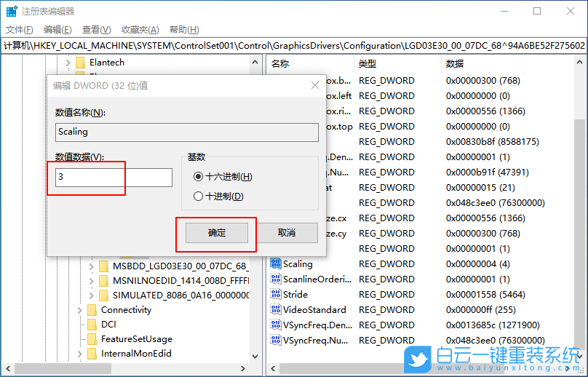Click the SIMULATED_8086 folder icon
Viewport: 588px width, 377px height.
[103, 295]
